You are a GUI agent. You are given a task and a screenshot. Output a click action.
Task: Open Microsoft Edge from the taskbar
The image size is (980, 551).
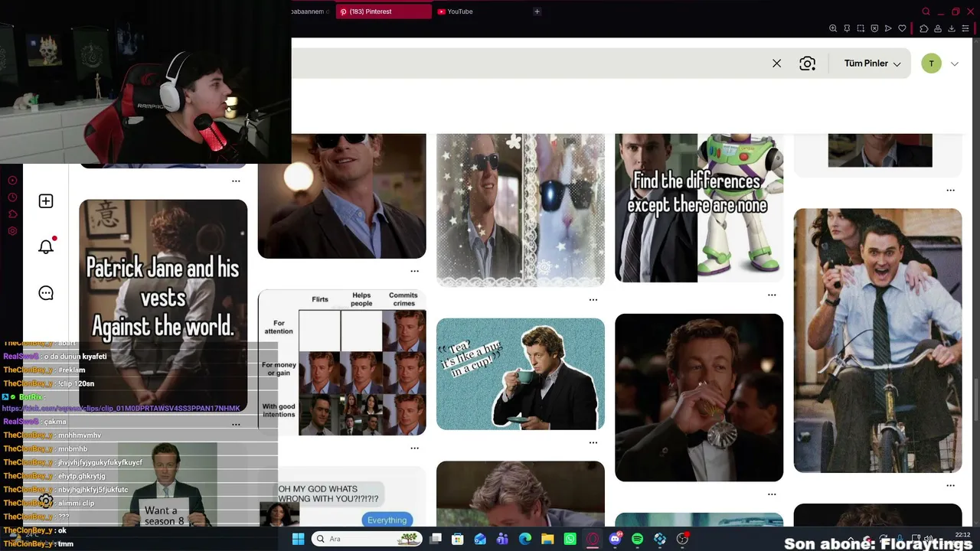(525, 539)
